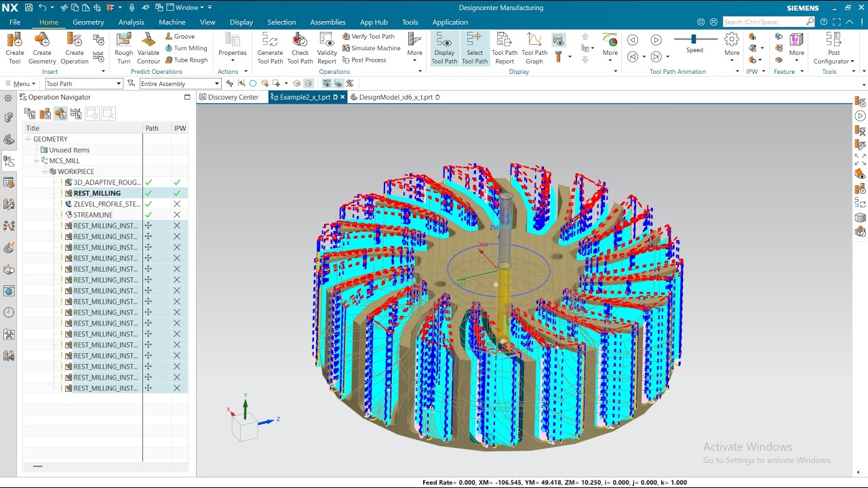Expand the More dropdown in Operations group
868x488 pixels.
click(x=414, y=48)
